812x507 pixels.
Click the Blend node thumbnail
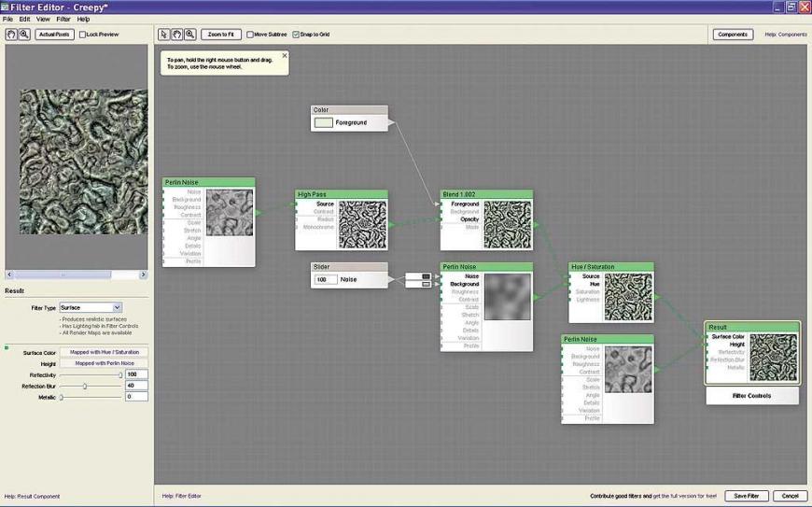click(508, 225)
